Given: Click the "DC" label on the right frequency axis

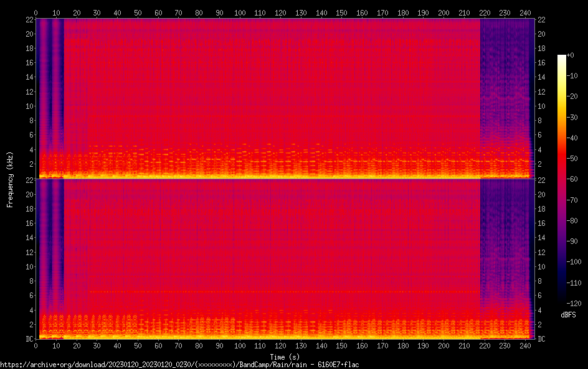Looking at the screenshot, I should (541, 339).
